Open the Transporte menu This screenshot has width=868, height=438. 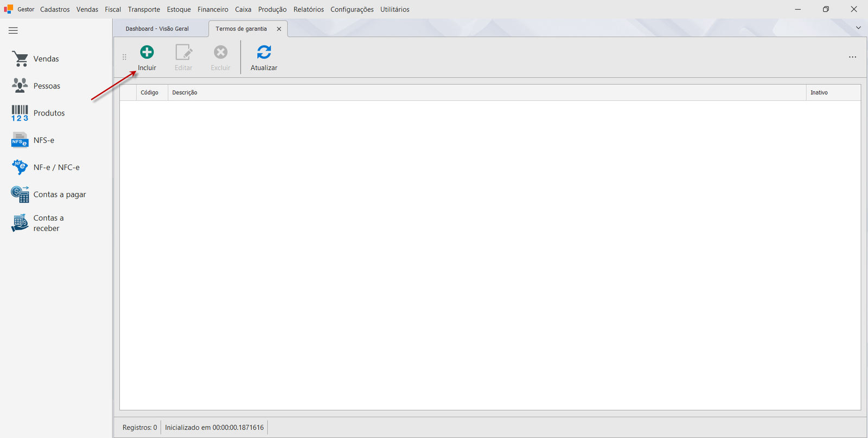pyautogui.click(x=144, y=9)
